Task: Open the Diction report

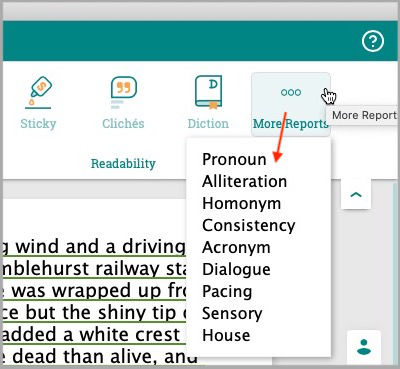Action: point(208,103)
